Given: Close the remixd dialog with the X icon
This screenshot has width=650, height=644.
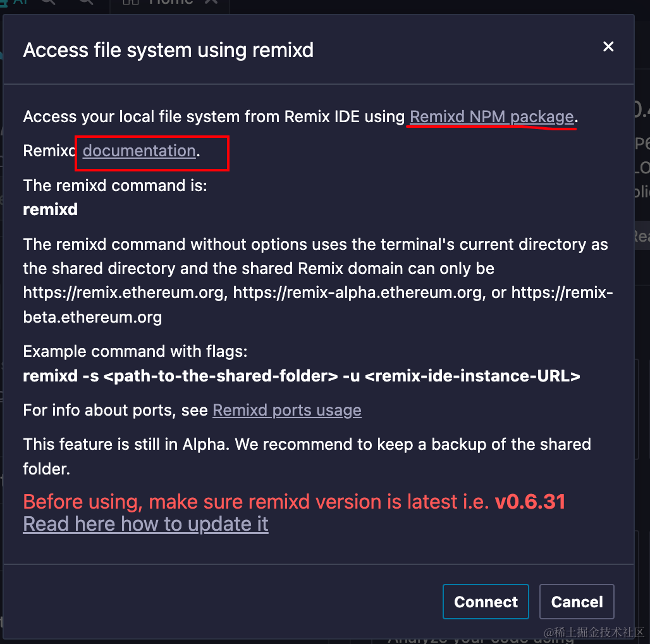Looking at the screenshot, I should pos(608,46).
